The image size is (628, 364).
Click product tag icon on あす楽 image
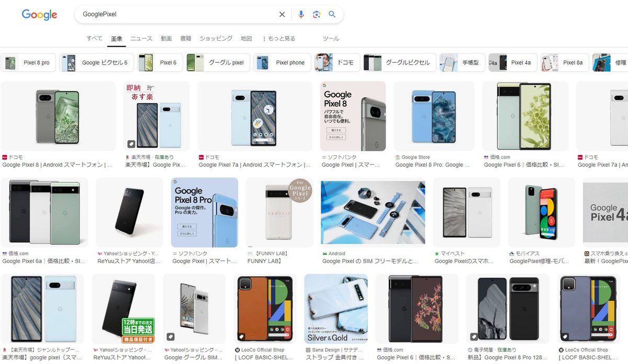tap(131, 144)
